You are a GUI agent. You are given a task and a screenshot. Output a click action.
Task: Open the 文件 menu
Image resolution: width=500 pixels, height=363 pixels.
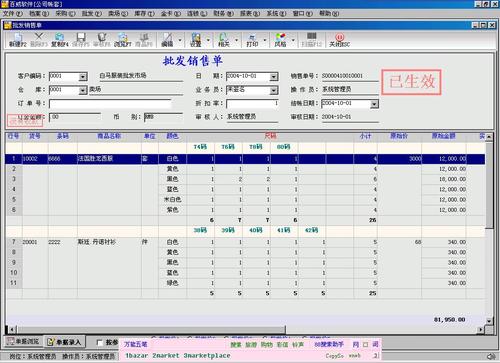pos(13,13)
